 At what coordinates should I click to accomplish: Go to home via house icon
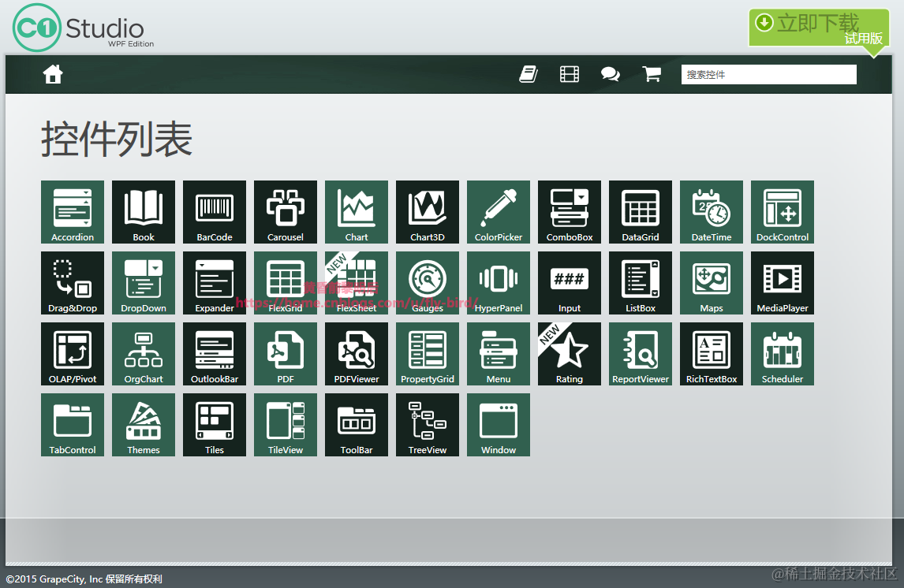pos(53,74)
